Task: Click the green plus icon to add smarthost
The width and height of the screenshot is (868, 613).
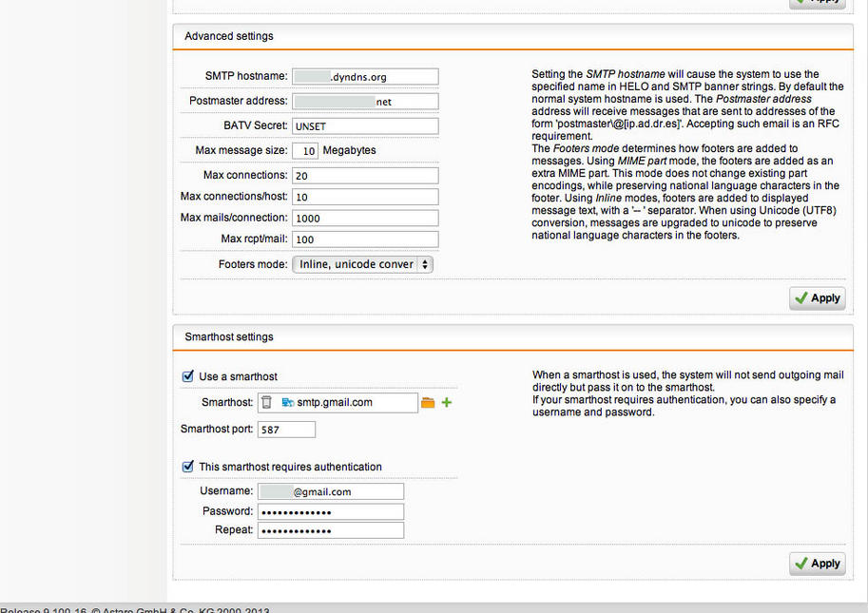Action: coord(447,403)
